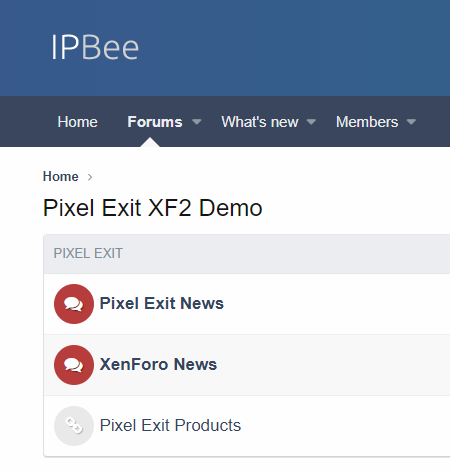Expand the Members dropdown arrow

411,122
